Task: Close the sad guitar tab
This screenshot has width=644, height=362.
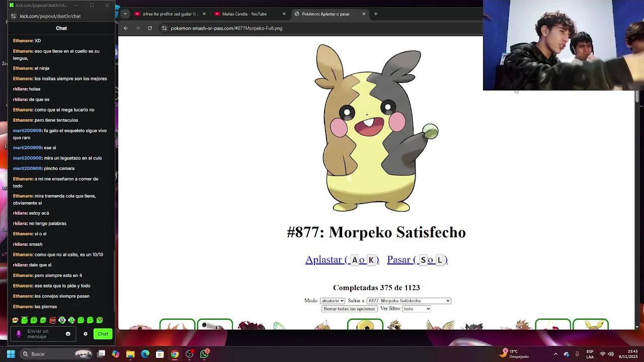Action: pyautogui.click(x=204, y=14)
